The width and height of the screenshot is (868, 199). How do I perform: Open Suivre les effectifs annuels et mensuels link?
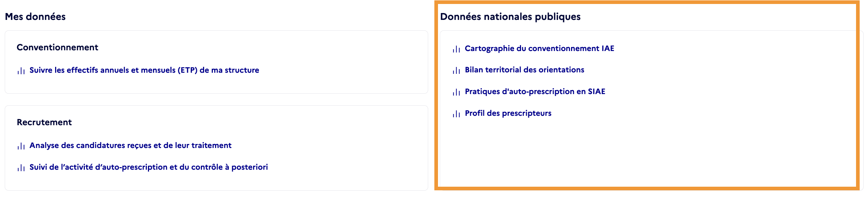(144, 70)
